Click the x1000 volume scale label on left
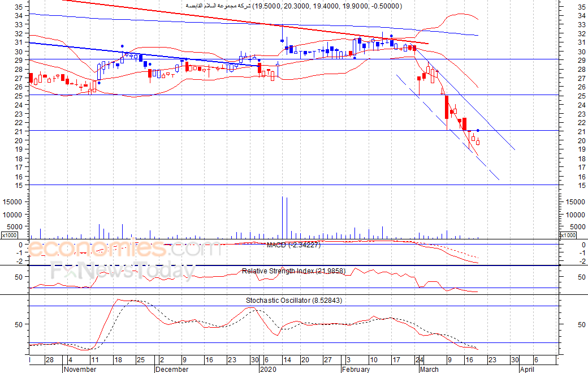The height and width of the screenshot is (373, 588). 9,235
